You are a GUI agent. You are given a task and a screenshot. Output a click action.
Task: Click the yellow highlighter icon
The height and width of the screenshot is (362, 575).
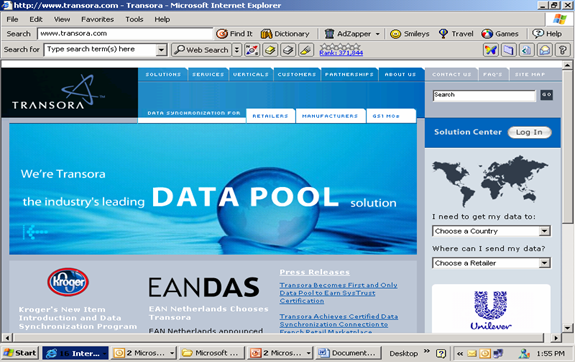pyautogui.click(x=270, y=50)
